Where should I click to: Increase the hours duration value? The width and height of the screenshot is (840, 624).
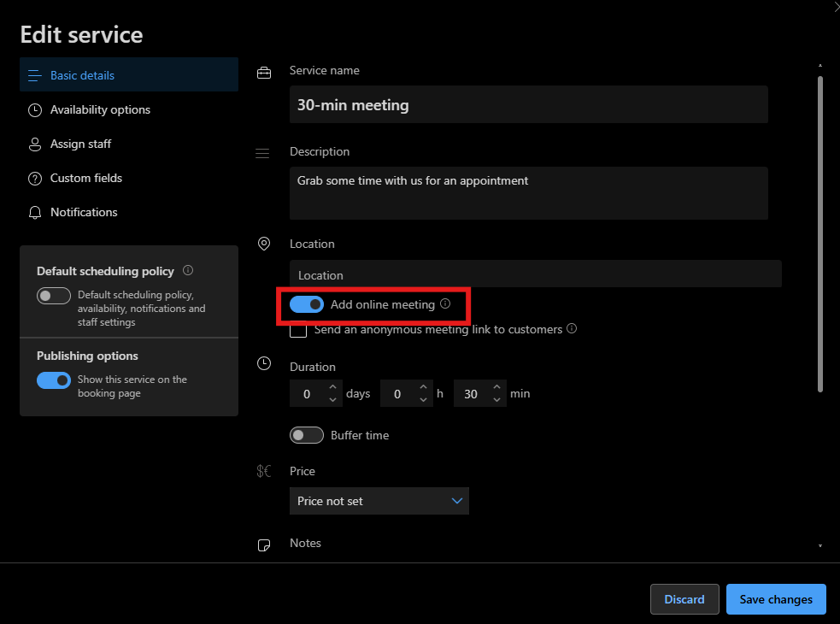click(x=423, y=387)
